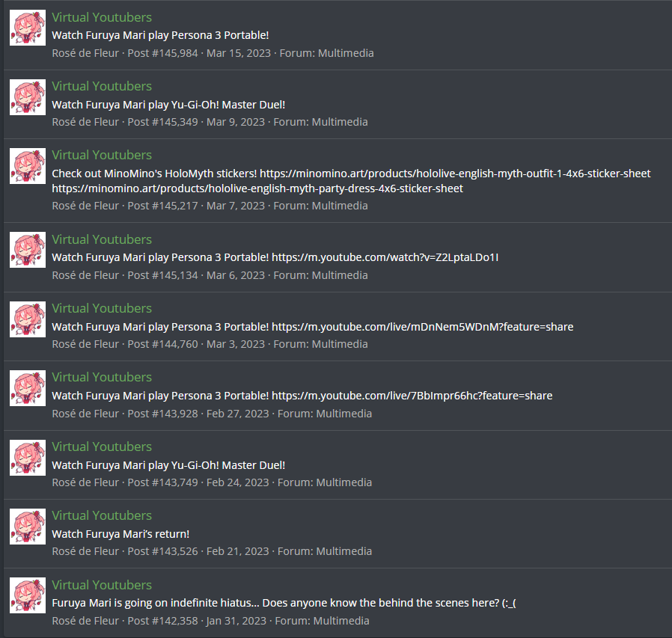672x638 pixels.
Task: Open the post snippet with the mDnNem5WDnM YouTube link
Action: click(x=313, y=327)
